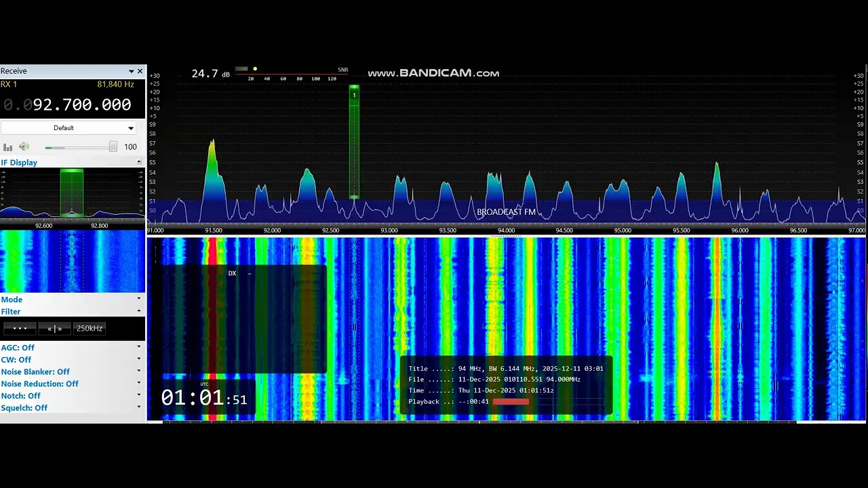The width and height of the screenshot is (868, 488).
Task: Expand the Notch: Off section
Action: point(139,395)
